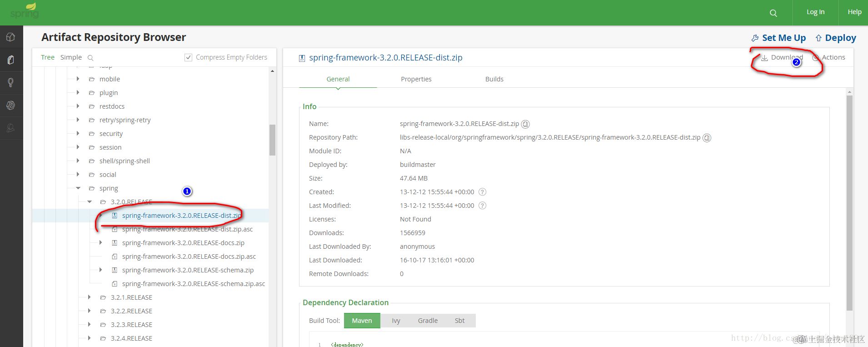Expand the retry/spring-retry folder

pos(78,120)
